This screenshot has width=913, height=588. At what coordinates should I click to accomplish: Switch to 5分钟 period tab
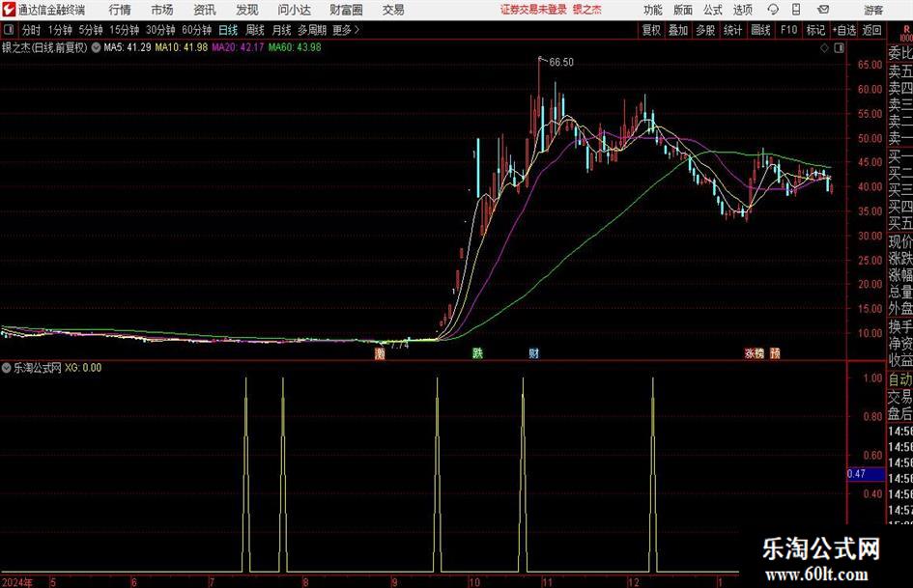(x=91, y=30)
